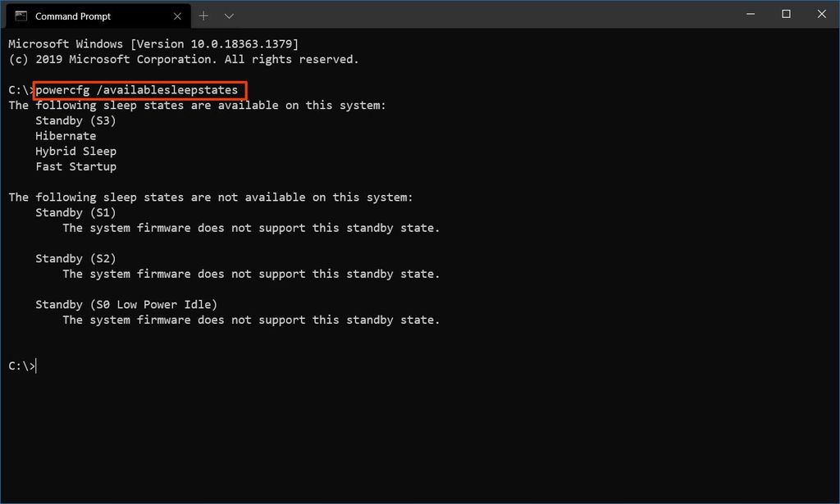Close the Command Prompt tab
840x504 pixels.
coord(176,15)
